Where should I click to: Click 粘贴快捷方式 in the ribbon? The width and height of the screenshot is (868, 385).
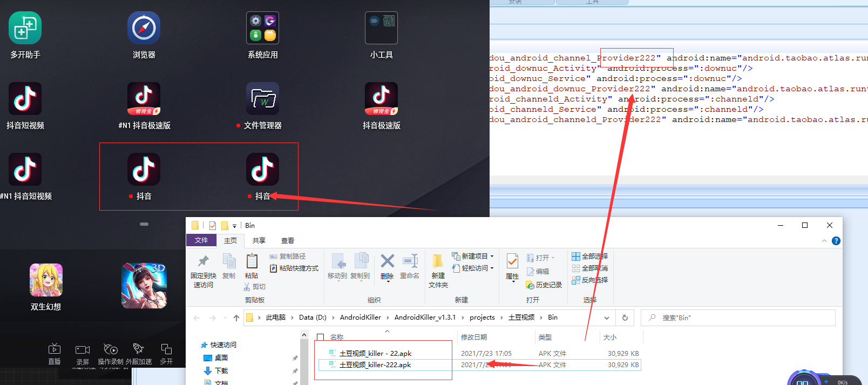(x=294, y=268)
